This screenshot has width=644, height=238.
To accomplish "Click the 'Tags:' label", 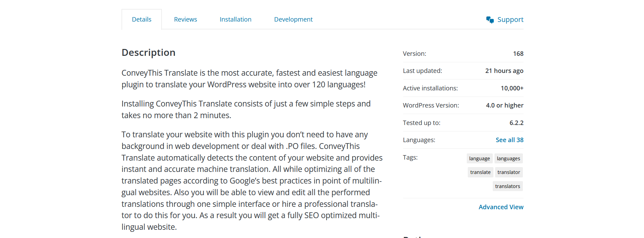I will [x=410, y=158].
